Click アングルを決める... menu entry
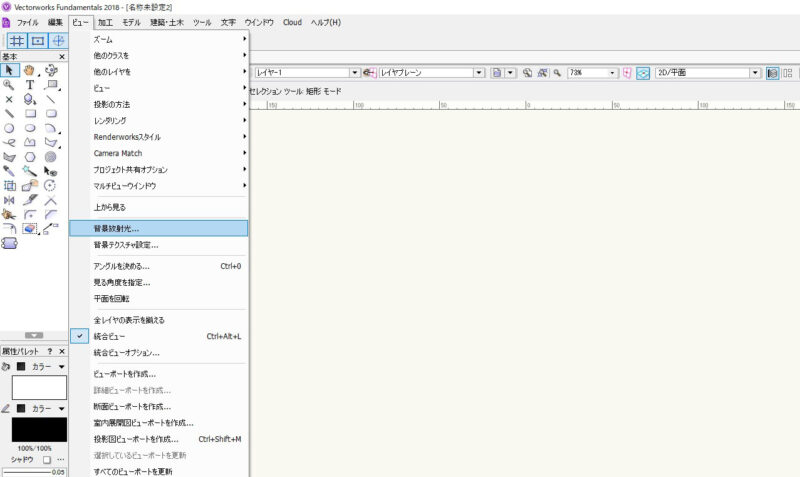Image resolution: width=800 pixels, height=477 pixels. [159, 266]
